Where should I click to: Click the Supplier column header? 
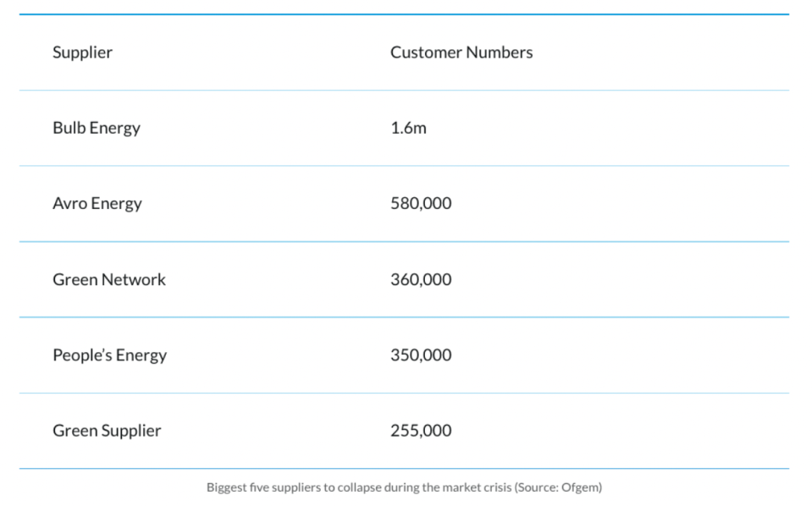pos(82,52)
